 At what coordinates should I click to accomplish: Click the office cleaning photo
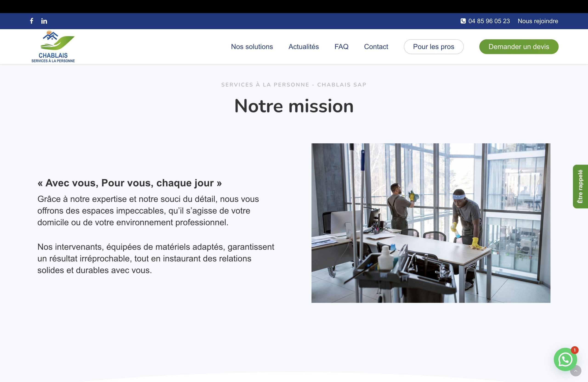click(431, 223)
